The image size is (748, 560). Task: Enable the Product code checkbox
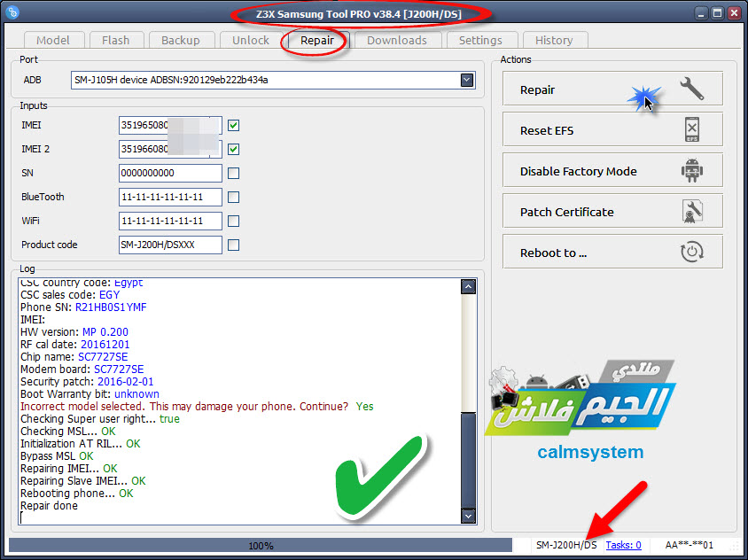(233, 245)
